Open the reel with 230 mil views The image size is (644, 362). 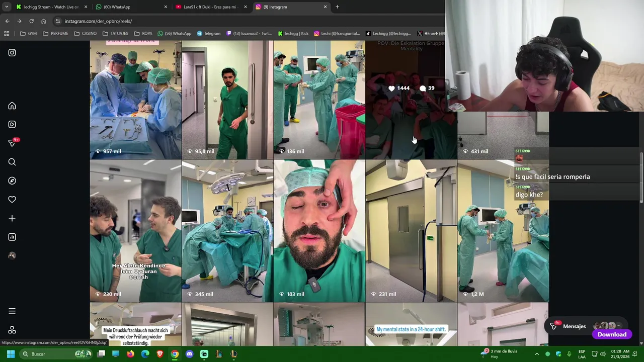[135, 231]
